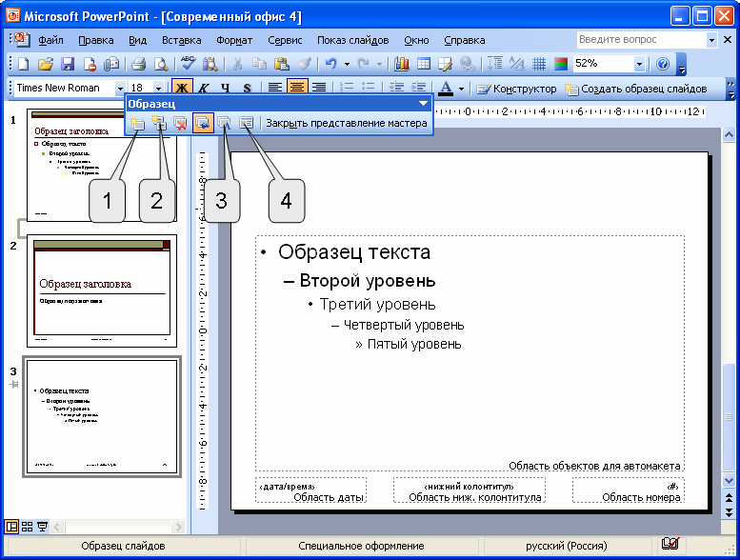740x560 pixels.
Task: Insert a new slide master
Action: tap(137, 123)
